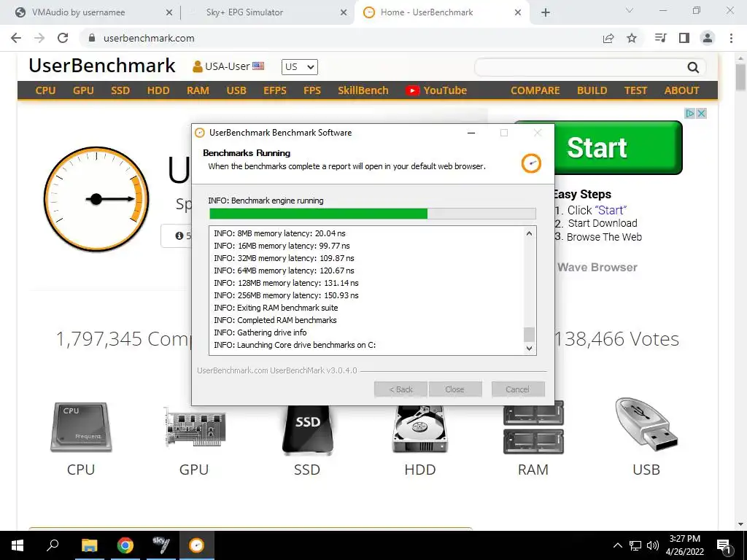The image size is (747, 560).
Task: Click the Back button in benchmark dialog
Action: pyautogui.click(x=400, y=389)
